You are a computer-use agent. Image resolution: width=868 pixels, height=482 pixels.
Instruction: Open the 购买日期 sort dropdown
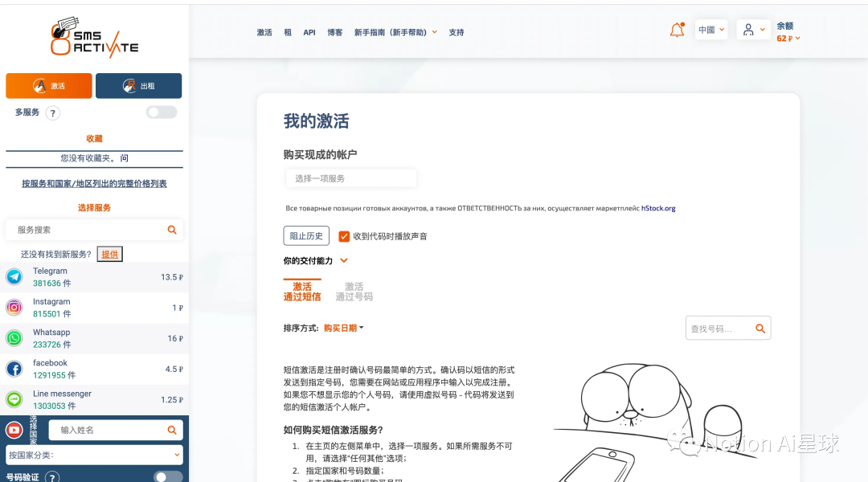344,328
